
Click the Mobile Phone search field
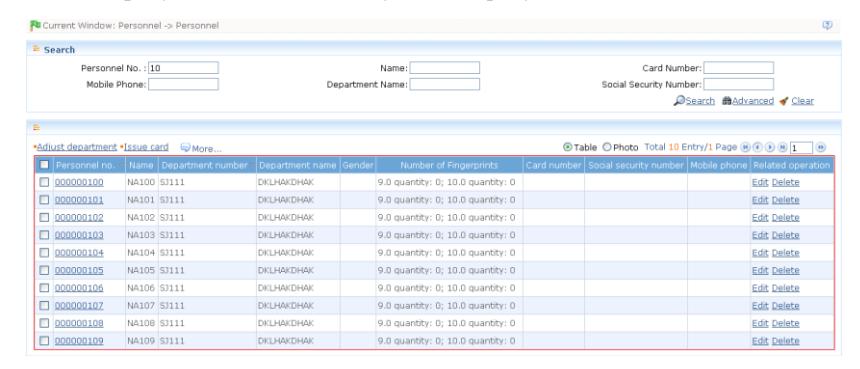click(183, 84)
